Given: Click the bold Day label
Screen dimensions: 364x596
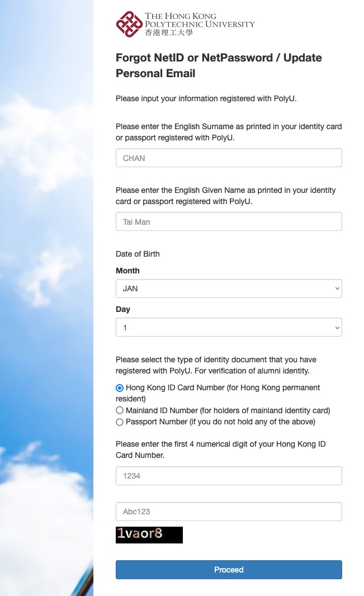Looking at the screenshot, I should [x=123, y=309].
